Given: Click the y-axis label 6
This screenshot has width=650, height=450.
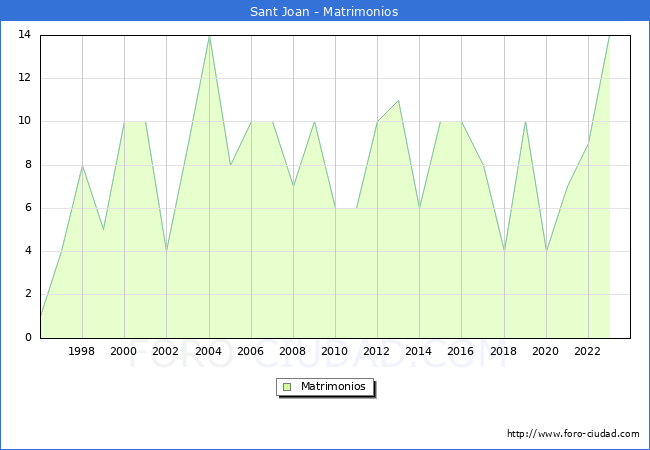Looking at the screenshot, I should 28,208.
